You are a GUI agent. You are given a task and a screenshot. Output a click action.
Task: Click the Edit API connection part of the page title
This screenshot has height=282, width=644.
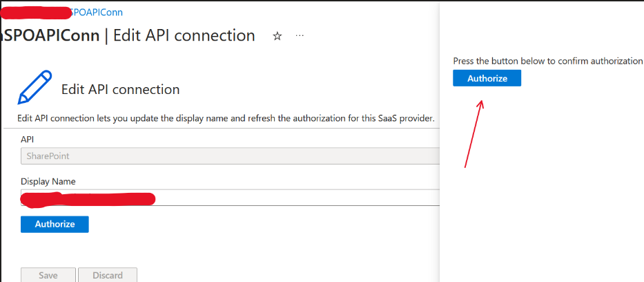(184, 36)
